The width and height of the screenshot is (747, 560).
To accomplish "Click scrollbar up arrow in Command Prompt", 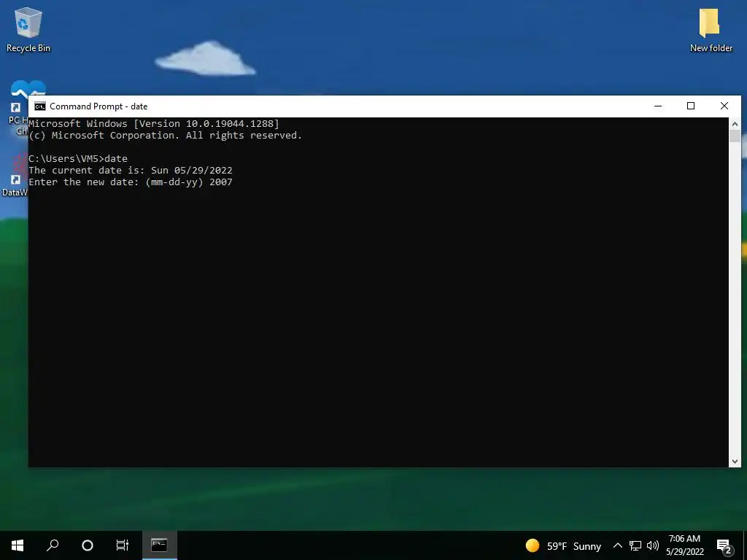I will click(x=735, y=124).
